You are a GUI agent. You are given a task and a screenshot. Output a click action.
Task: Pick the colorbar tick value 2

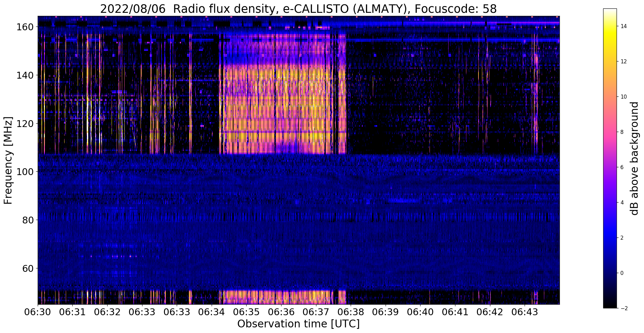[622, 238]
